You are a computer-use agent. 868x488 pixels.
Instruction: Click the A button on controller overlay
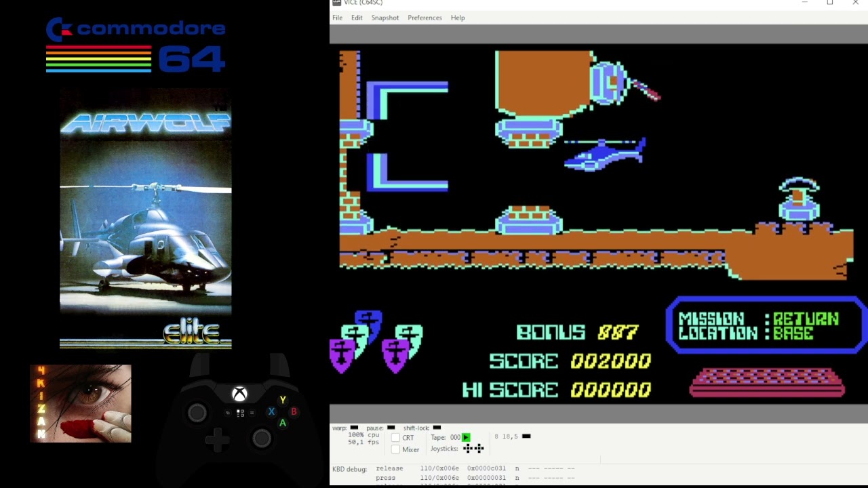(283, 423)
